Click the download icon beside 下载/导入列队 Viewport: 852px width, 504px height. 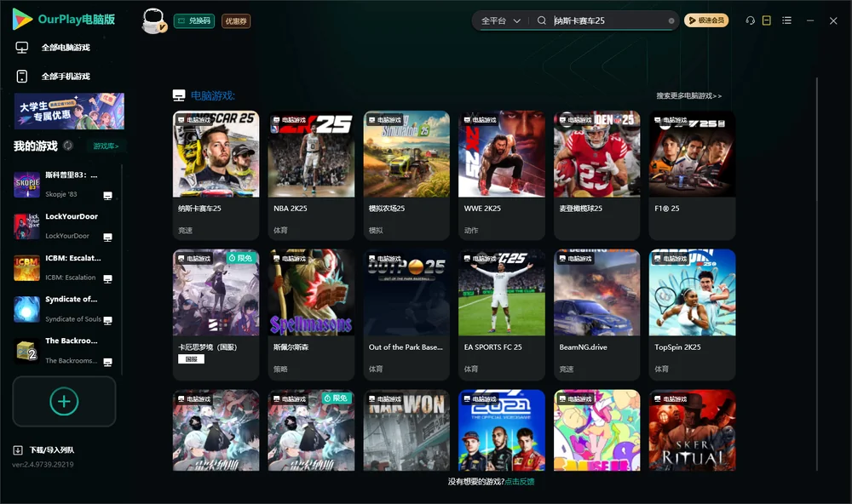click(18, 450)
